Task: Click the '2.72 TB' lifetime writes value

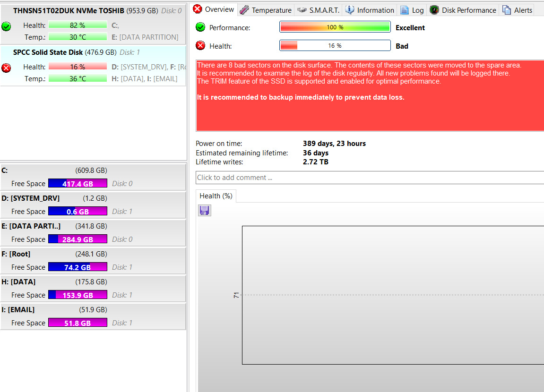Action: tap(315, 162)
